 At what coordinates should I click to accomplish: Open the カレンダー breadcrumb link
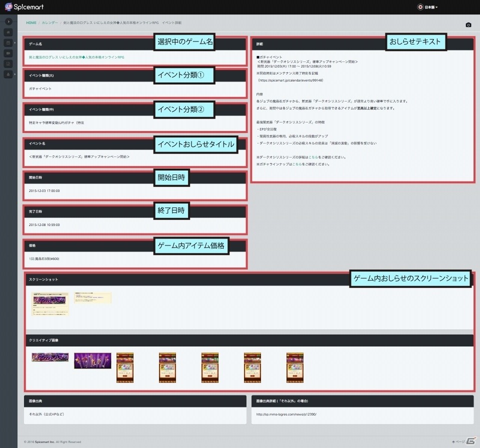[50, 22]
